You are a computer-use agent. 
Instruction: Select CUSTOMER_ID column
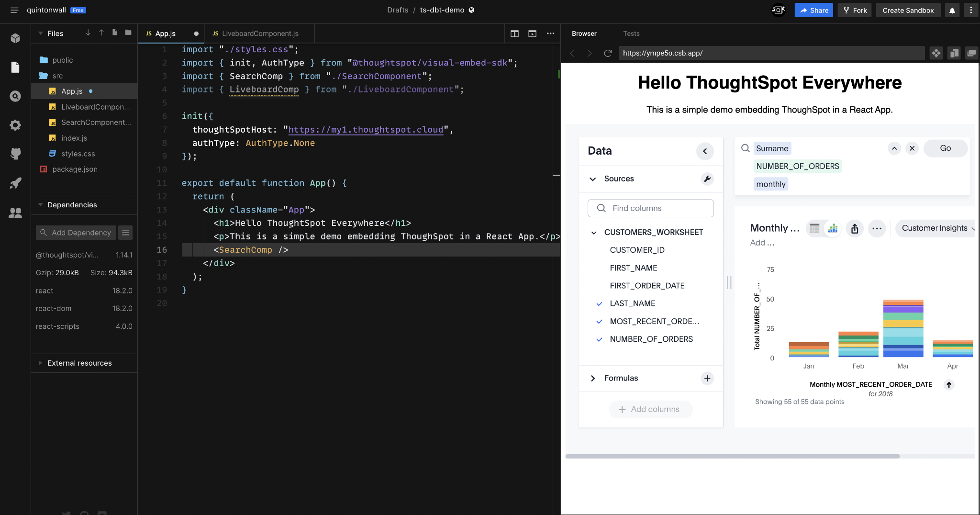(x=637, y=250)
